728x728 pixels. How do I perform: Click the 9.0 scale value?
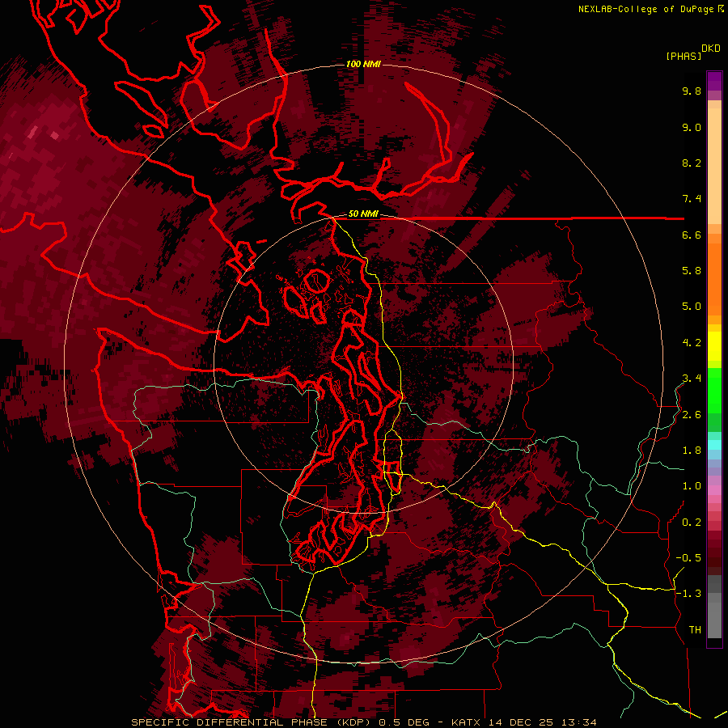point(692,127)
